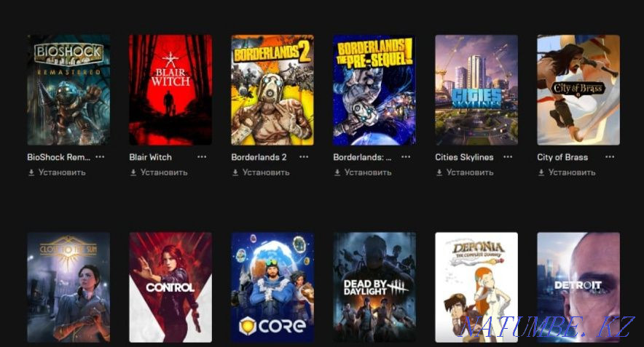Open the three-dot menu for Cities Skylines
Screen dimensions: 644x347
(508, 156)
